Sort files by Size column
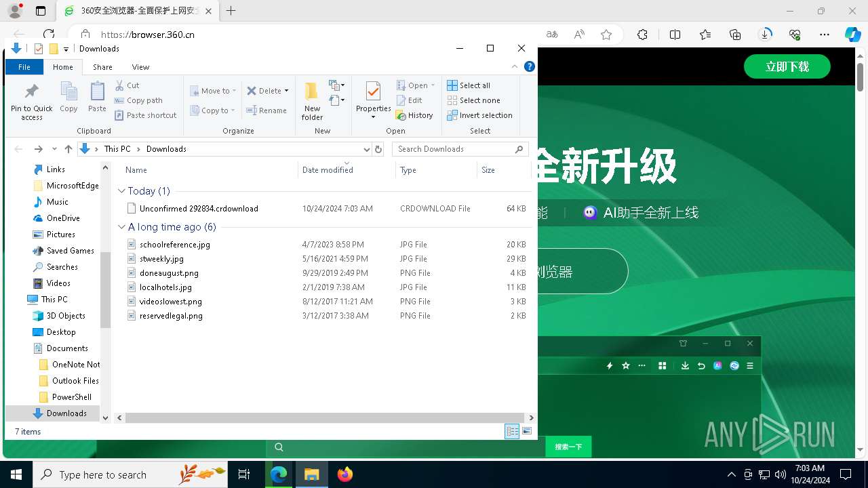This screenshot has width=868, height=488. [504, 170]
